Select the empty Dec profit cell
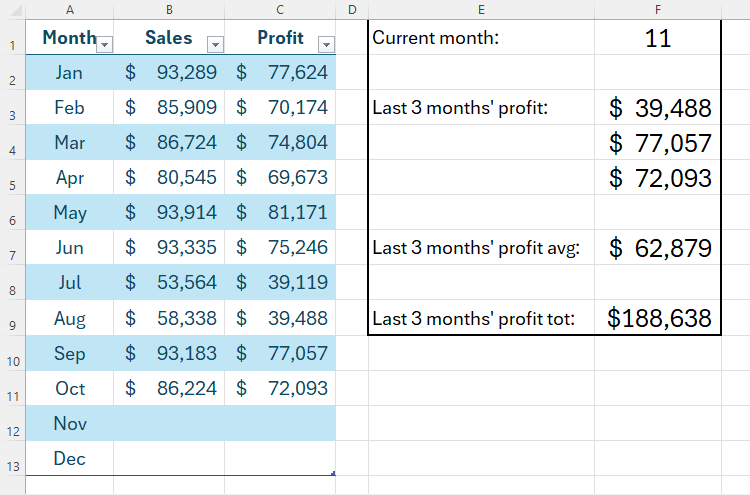The width and height of the screenshot is (750, 495). tap(280, 459)
